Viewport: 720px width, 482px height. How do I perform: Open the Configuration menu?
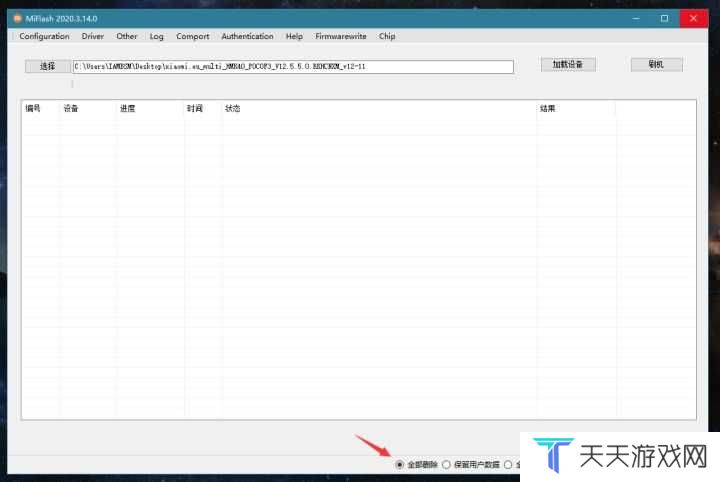pyautogui.click(x=44, y=36)
